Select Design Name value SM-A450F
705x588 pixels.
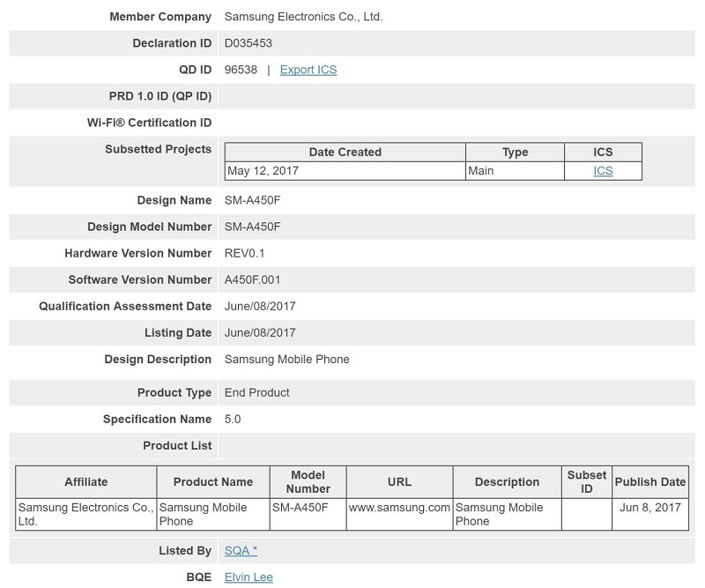[252, 200]
